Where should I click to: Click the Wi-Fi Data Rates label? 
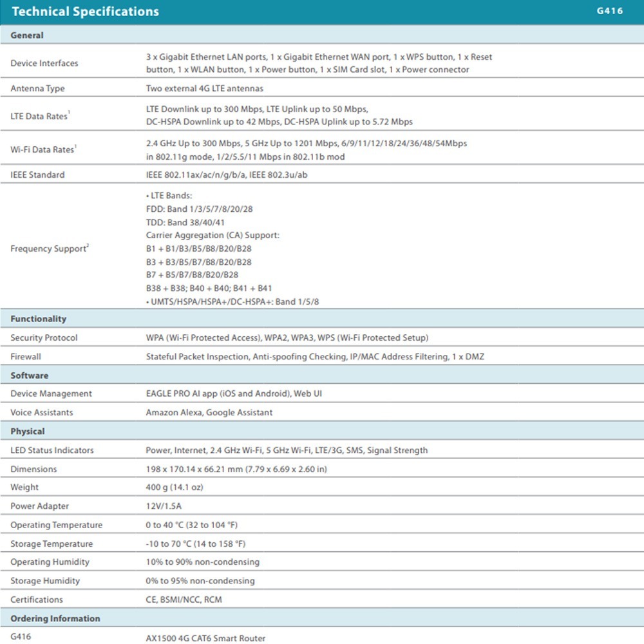point(43,149)
